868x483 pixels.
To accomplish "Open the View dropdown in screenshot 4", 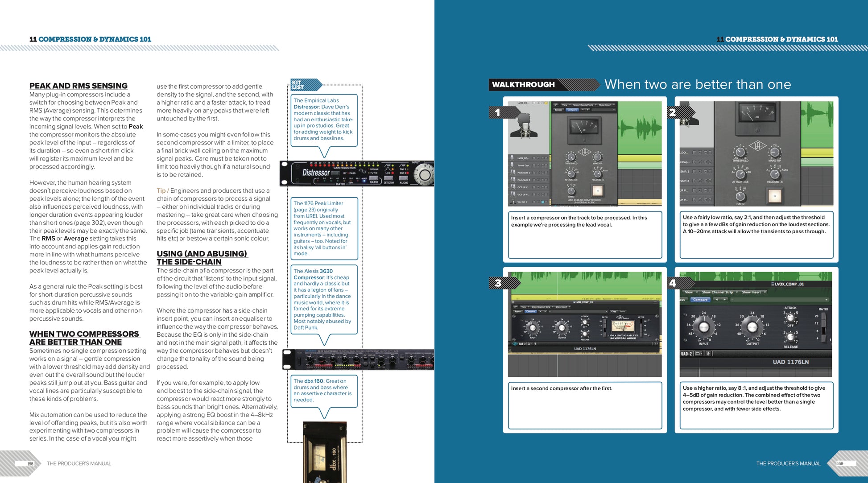I will click(690, 292).
